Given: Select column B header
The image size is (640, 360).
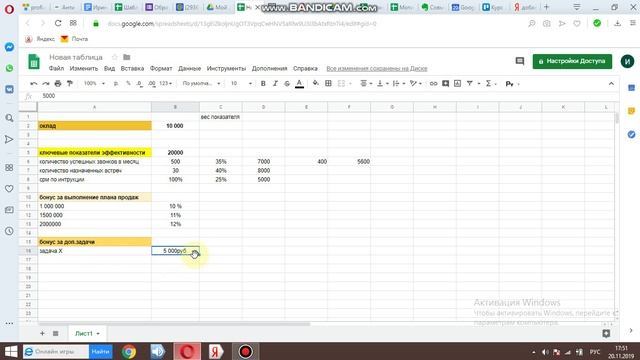Looking at the screenshot, I should pyautogui.click(x=175, y=107).
